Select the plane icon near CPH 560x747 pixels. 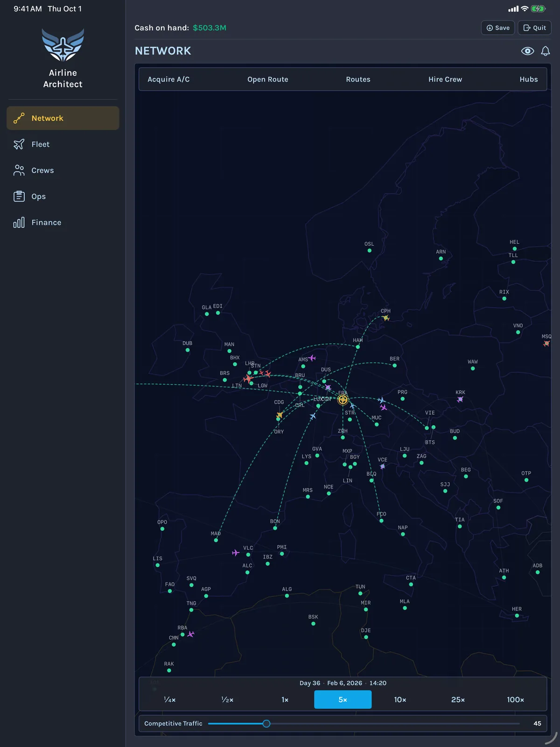pos(386,318)
